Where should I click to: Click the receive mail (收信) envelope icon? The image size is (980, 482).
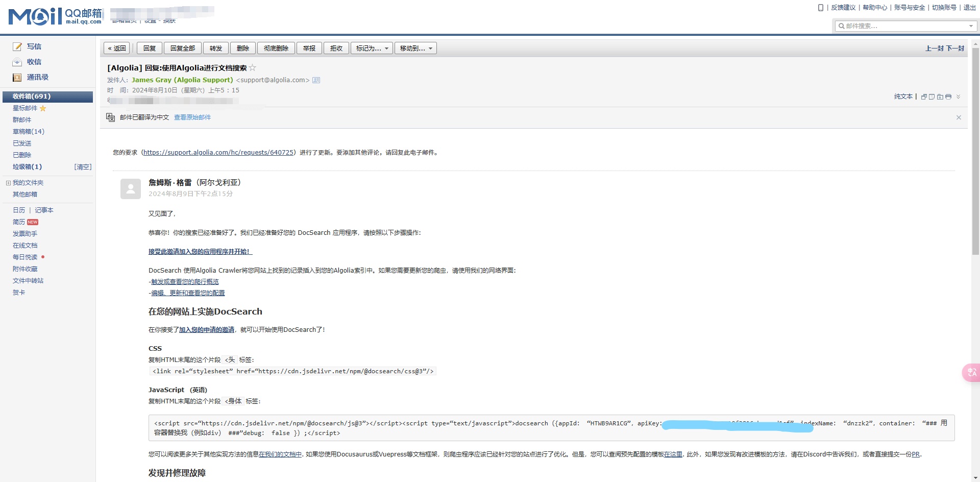(17, 62)
